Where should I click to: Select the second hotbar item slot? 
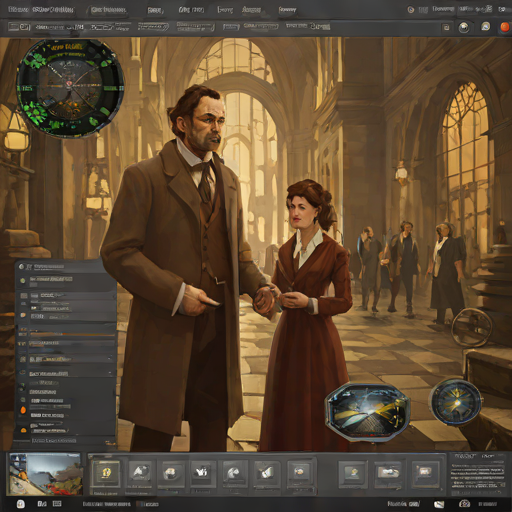tap(140, 472)
